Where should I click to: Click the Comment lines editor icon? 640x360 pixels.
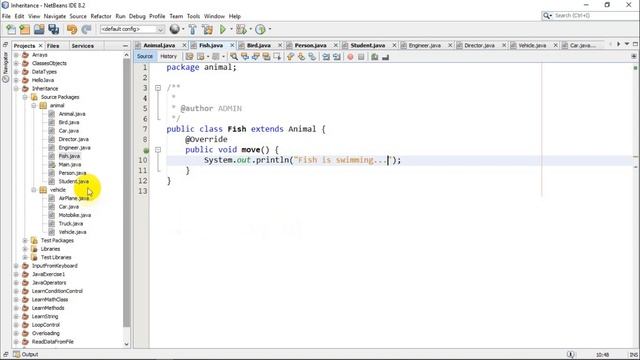coord(375,57)
